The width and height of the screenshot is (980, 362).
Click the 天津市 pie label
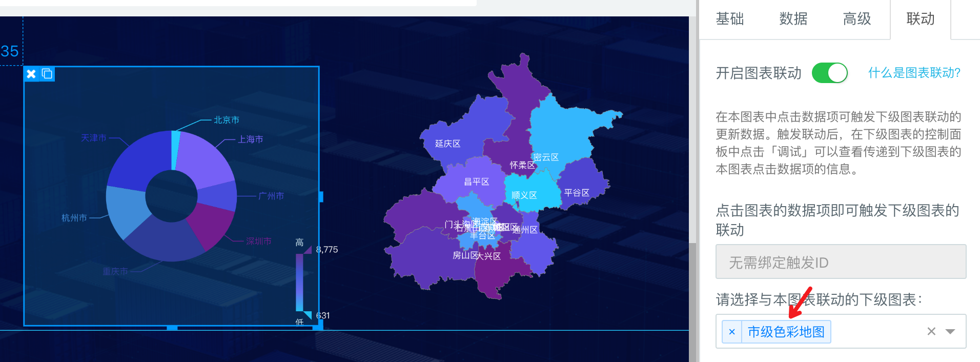(93, 138)
